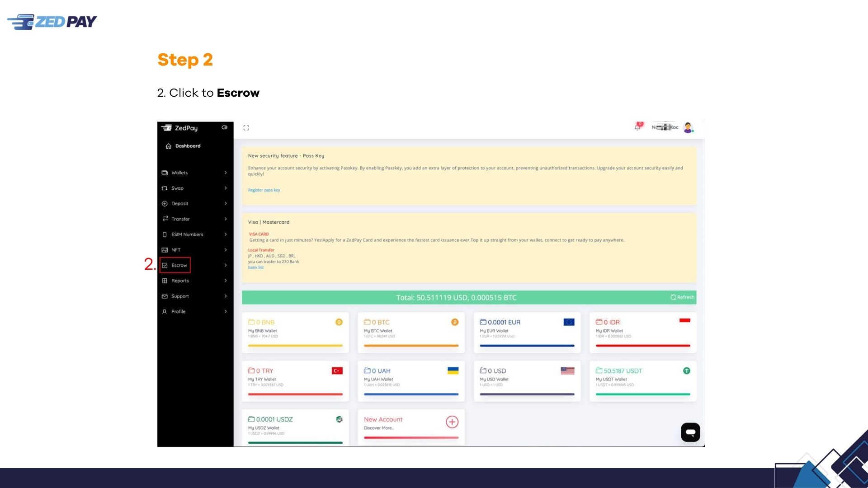The height and width of the screenshot is (488, 868).
Task: Click the Reports grid icon
Action: pos(165,281)
